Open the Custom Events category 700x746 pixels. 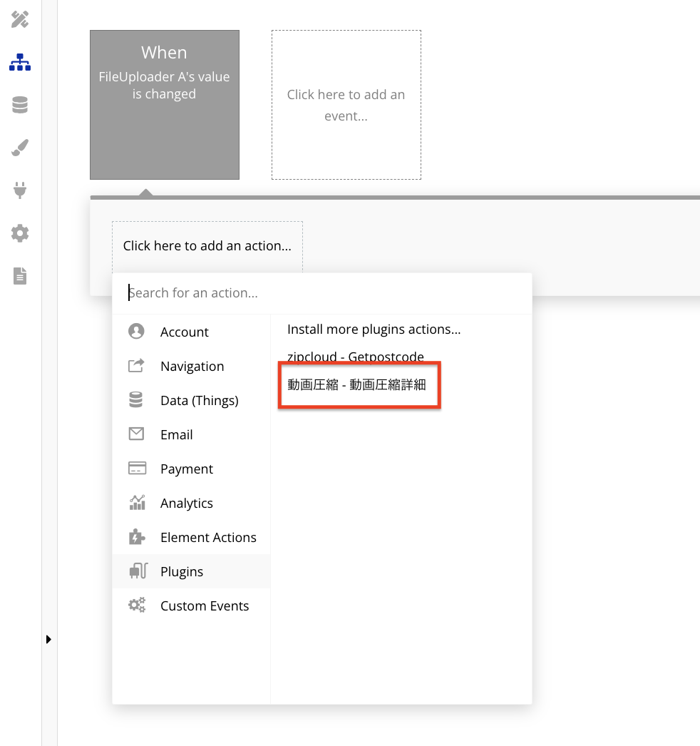(191, 606)
